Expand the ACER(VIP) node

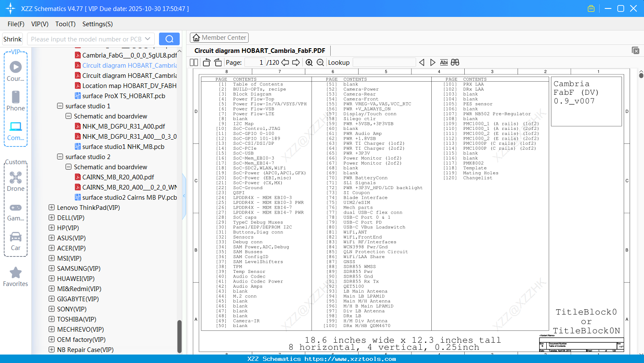[52, 248]
